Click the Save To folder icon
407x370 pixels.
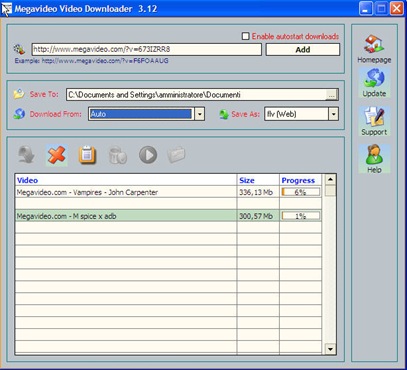pyautogui.click(x=19, y=94)
